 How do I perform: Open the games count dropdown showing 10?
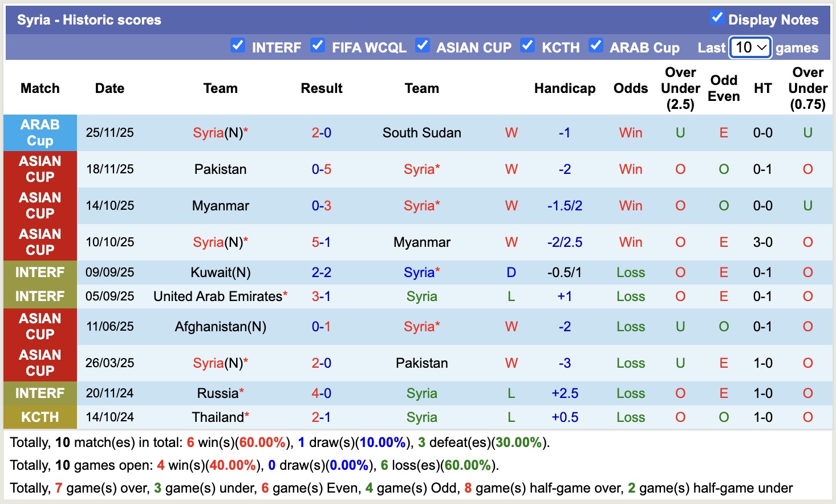tap(750, 47)
